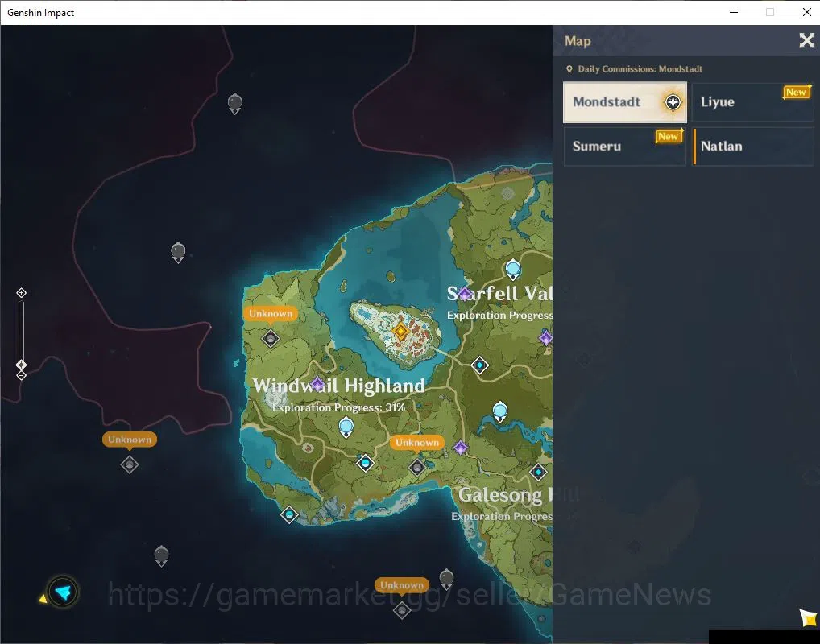Screen dimensions: 820x644
Task: Click Daily Commissions: Mondstadt location text
Action: pyautogui.click(x=640, y=69)
